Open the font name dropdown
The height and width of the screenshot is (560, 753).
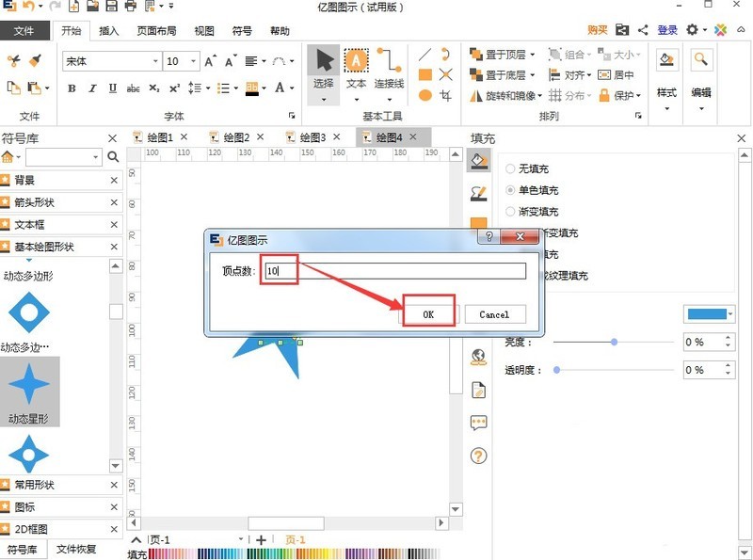[x=155, y=61]
